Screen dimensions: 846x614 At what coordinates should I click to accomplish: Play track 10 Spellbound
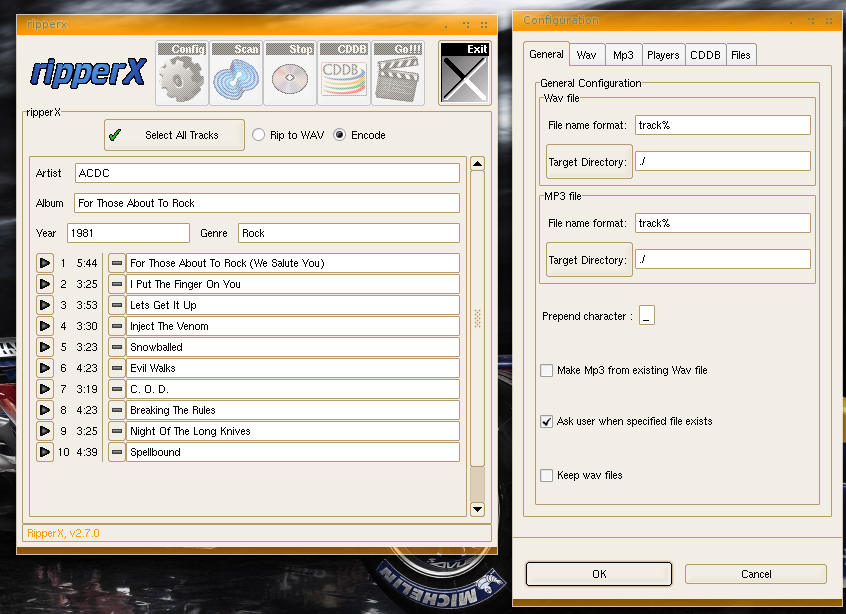click(45, 453)
